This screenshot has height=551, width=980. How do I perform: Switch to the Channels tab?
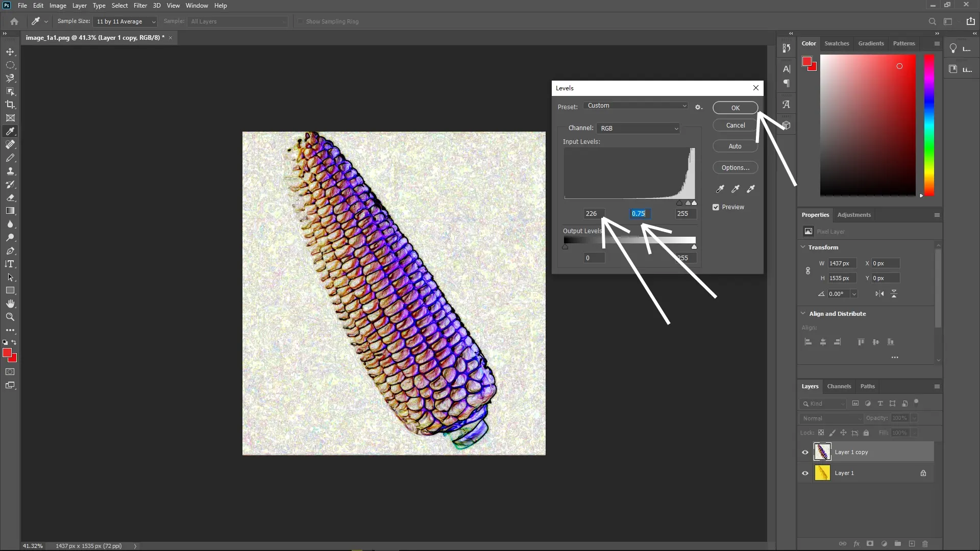[x=839, y=386]
